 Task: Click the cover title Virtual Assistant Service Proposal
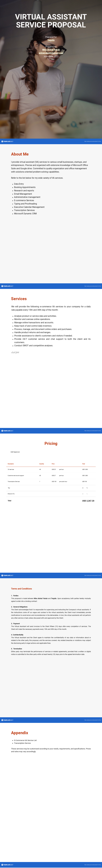point(51,21)
